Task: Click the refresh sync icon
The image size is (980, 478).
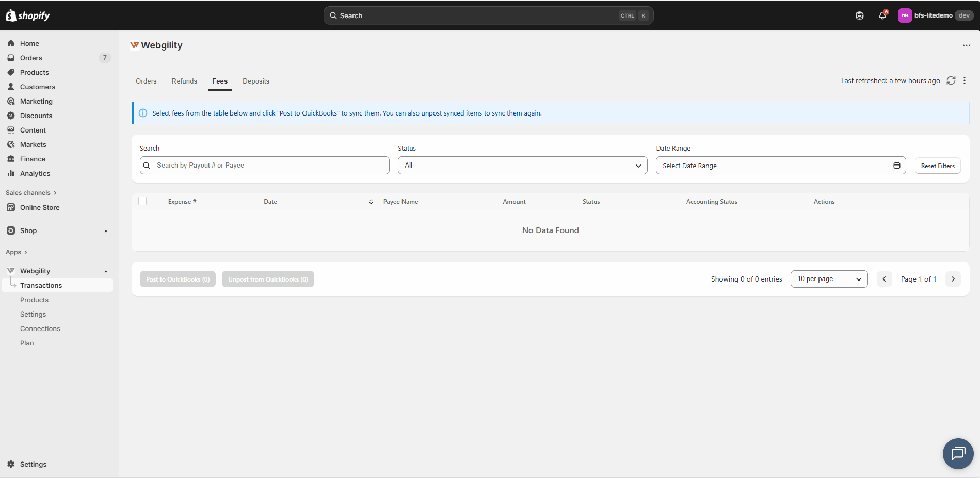Action: [951, 80]
